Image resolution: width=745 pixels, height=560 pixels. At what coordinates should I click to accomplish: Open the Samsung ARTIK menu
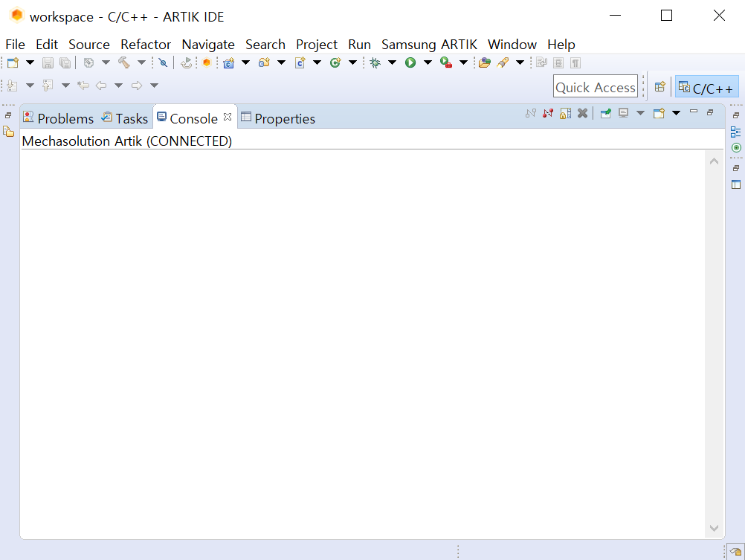(429, 44)
